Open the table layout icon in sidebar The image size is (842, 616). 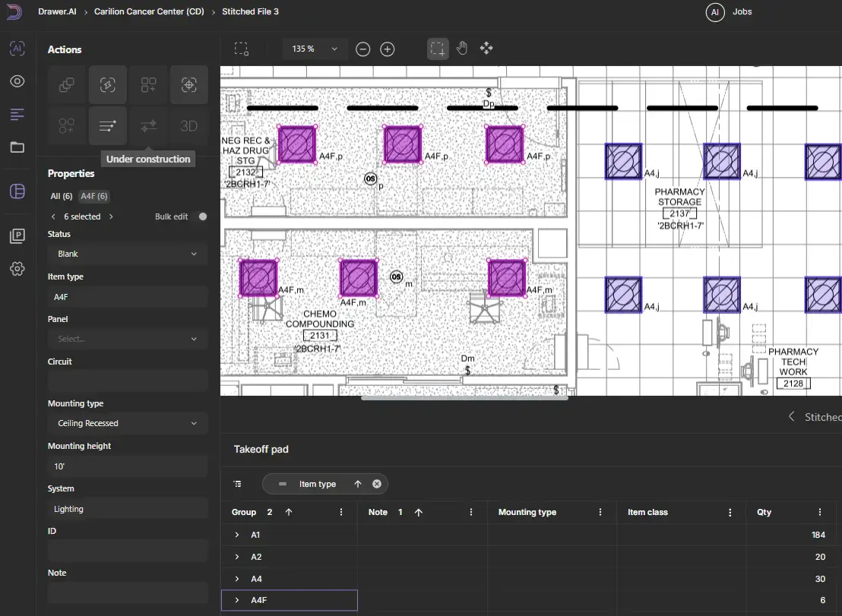pos(17,191)
